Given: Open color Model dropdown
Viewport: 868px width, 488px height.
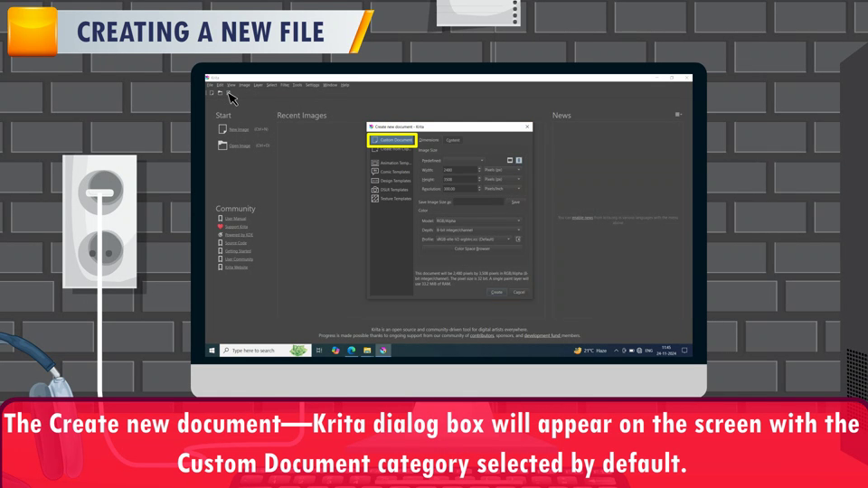Looking at the screenshot, I should click(478, 221).
